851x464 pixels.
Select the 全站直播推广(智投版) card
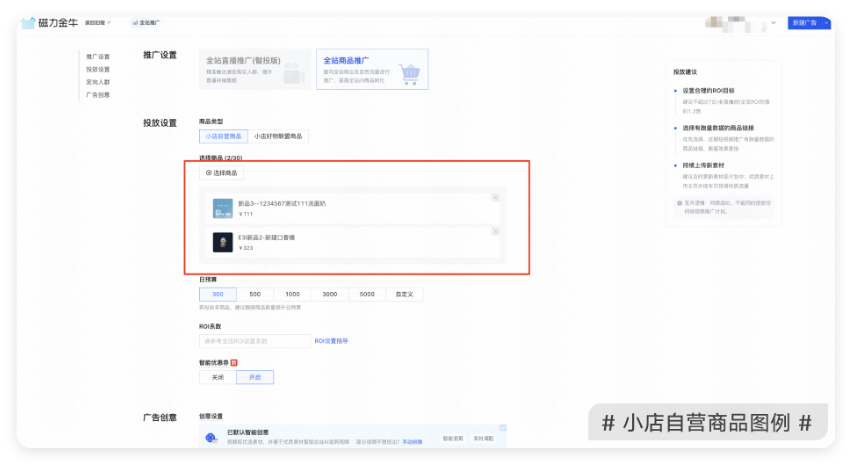[255, 69]
